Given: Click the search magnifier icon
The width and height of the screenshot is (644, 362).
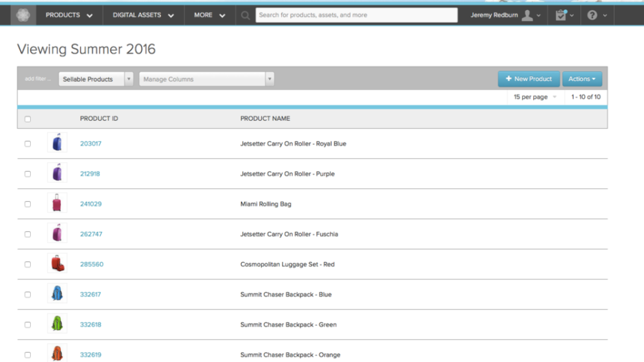Looking at the screenshot, I should point(246,15).
